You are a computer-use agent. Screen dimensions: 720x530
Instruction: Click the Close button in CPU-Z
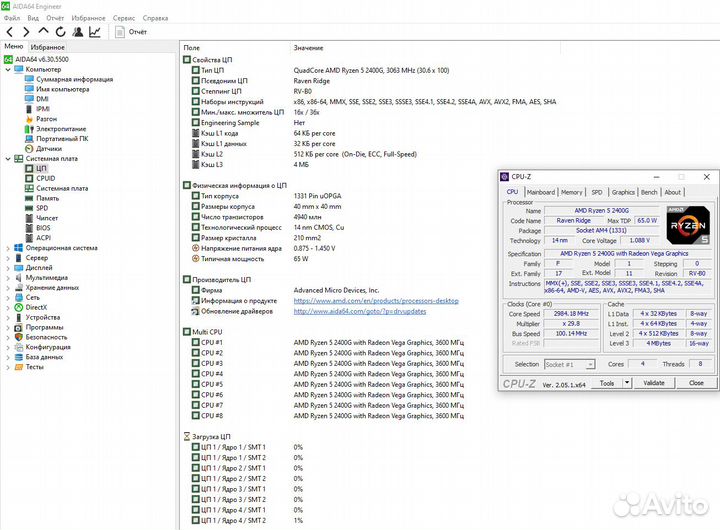click(696, 383)
